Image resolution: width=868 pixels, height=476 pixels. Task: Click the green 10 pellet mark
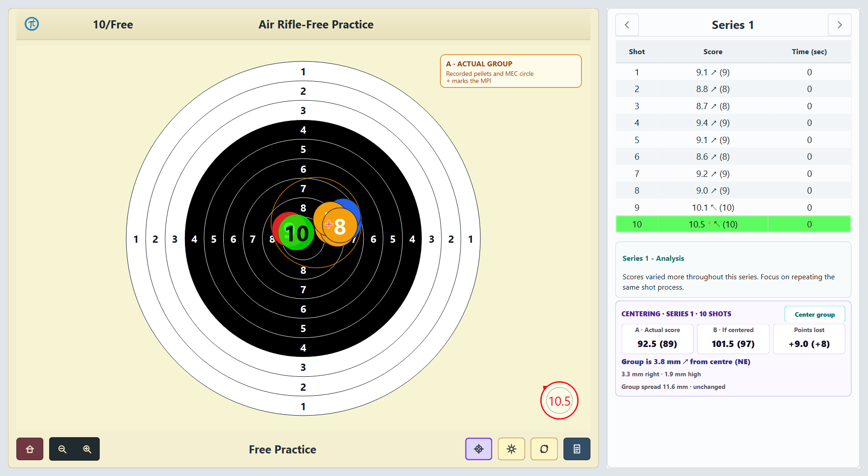click(296, 233)
